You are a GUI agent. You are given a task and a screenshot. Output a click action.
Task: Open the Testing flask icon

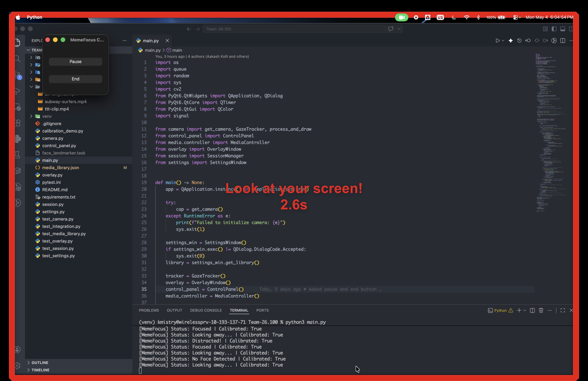pos(18,155)
